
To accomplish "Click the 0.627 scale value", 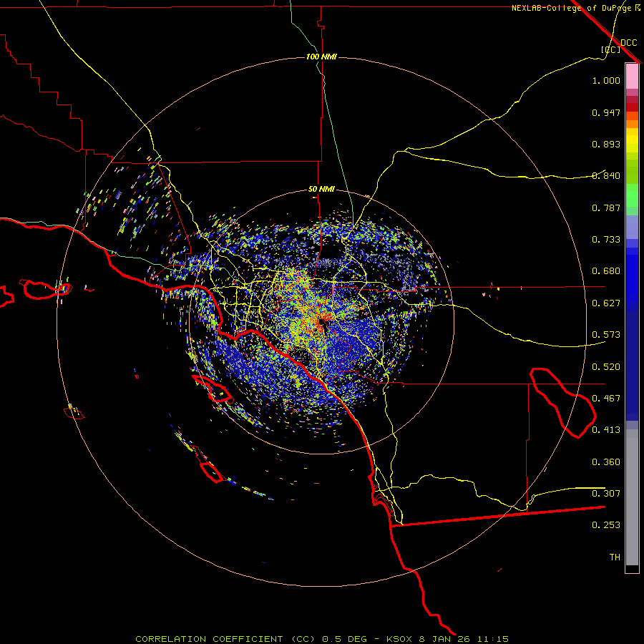I will tap(606, 303).
